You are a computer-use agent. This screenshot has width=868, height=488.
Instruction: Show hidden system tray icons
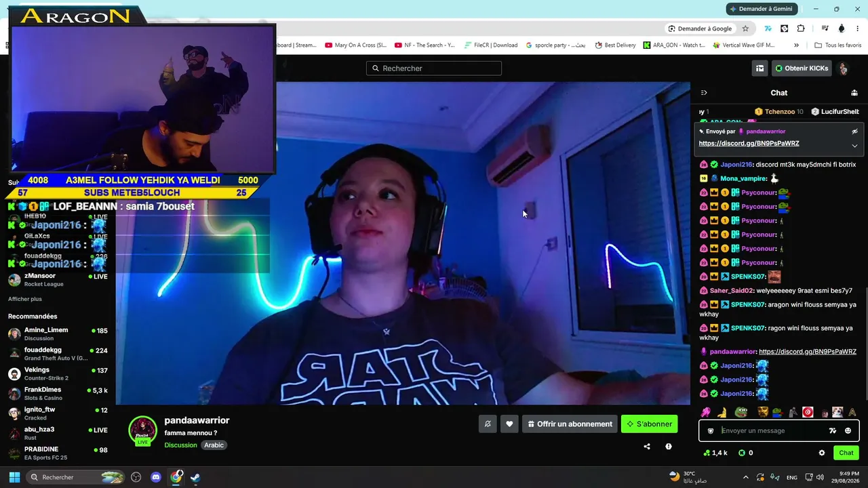point(746,477)
